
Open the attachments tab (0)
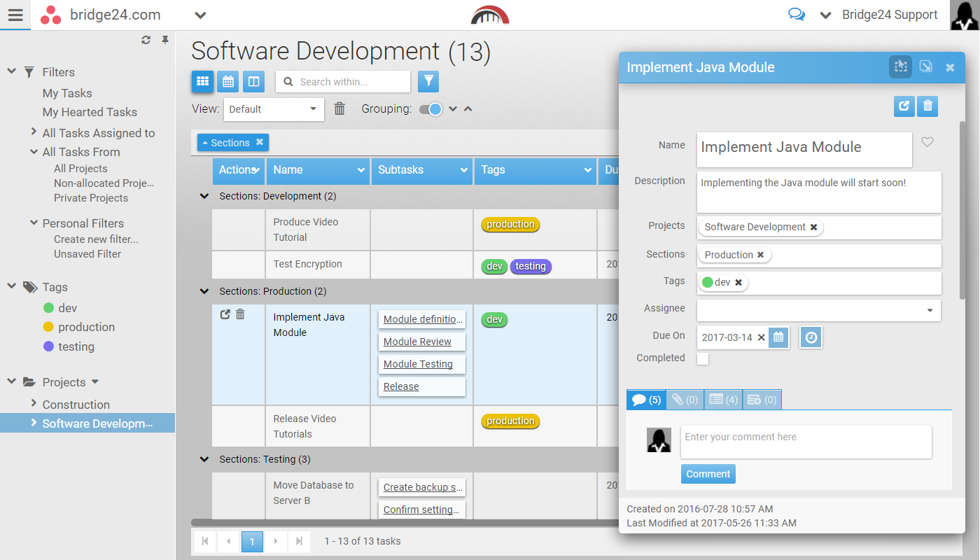pyautogui.click(x=685, y=400)
